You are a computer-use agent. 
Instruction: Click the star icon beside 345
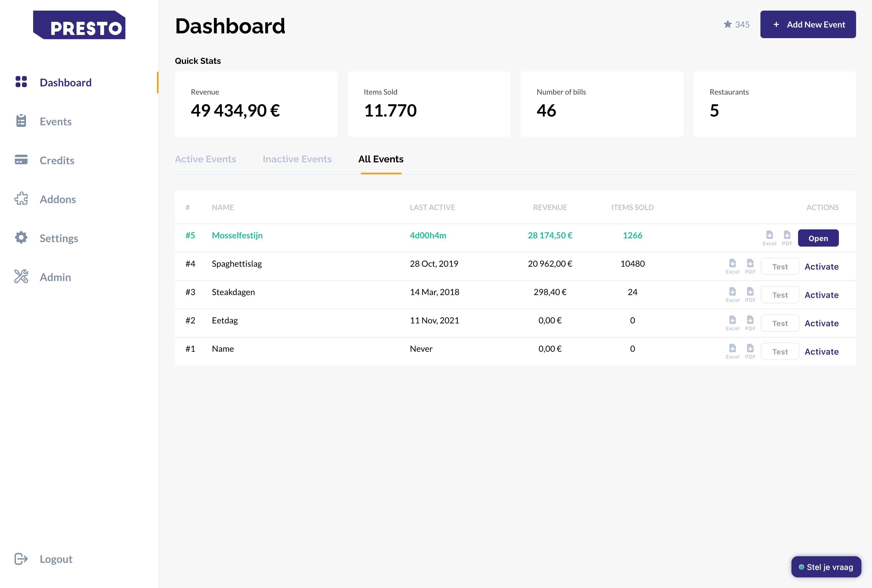click(x=728, y=24)
